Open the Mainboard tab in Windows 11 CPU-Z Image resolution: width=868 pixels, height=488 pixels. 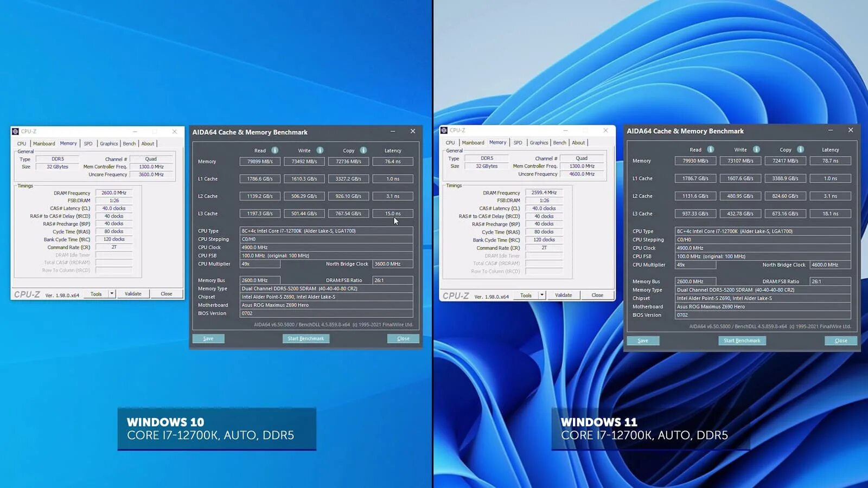(x=473, y=143)
